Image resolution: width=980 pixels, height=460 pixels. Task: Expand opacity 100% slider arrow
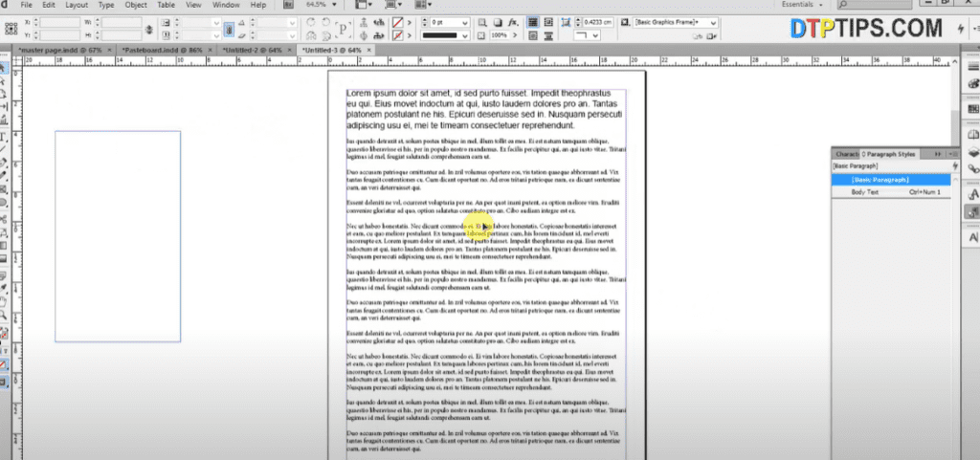[515, 35]
